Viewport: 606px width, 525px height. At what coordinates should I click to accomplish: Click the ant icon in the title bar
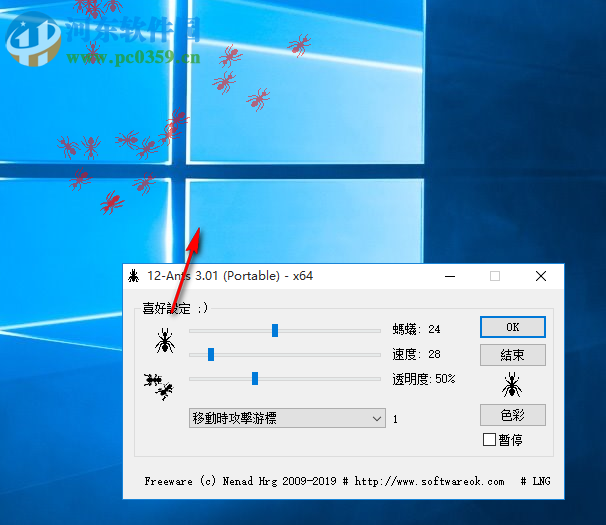134,276
